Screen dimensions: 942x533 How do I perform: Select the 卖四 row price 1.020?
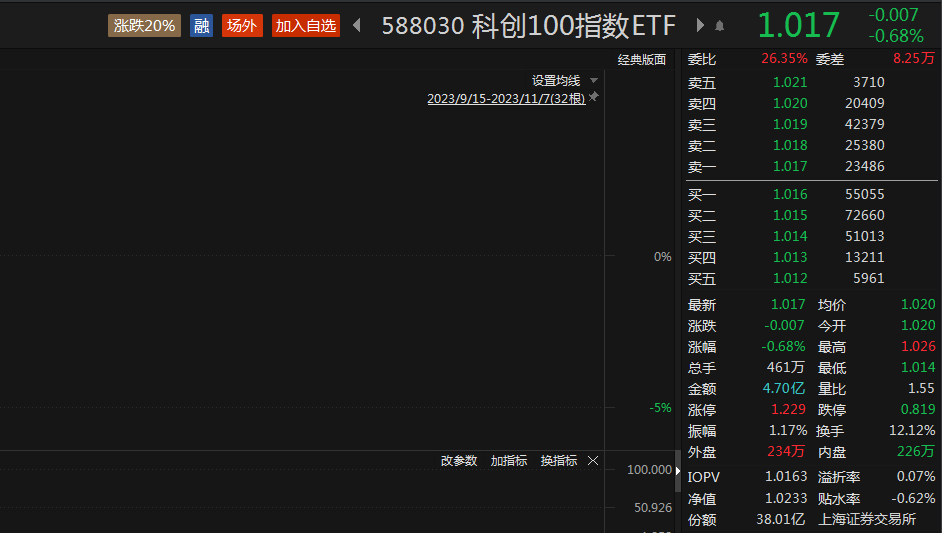click(790, 103)
